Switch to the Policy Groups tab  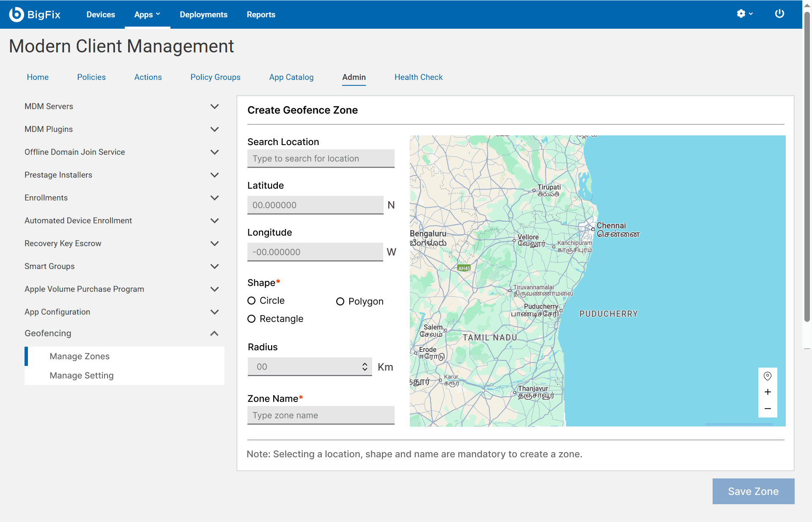(x=215, y=77)
